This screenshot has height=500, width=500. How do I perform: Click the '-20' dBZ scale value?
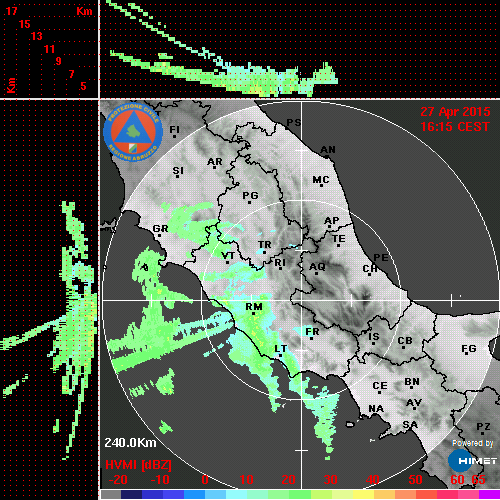click(118, 480)
